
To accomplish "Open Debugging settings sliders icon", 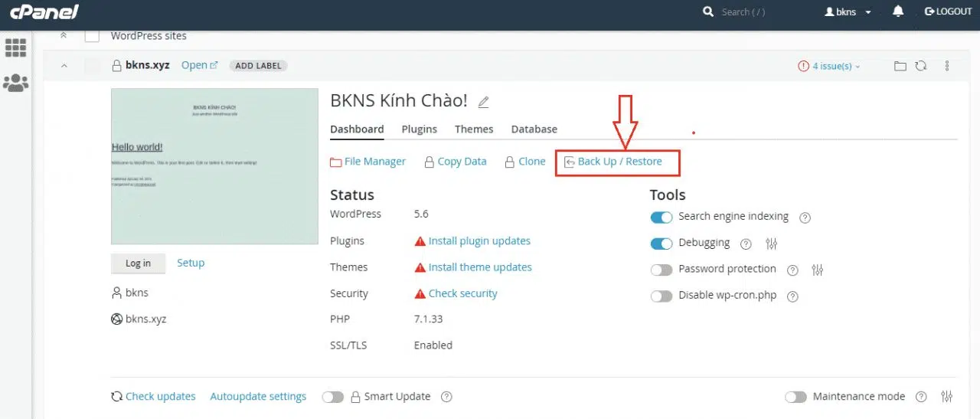I will point(771,244).
